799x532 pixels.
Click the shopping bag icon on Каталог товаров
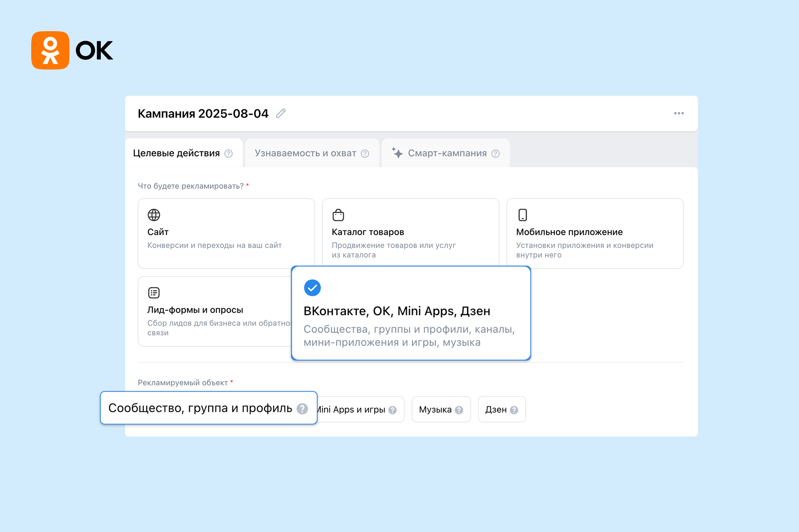(x=338, y=215)
